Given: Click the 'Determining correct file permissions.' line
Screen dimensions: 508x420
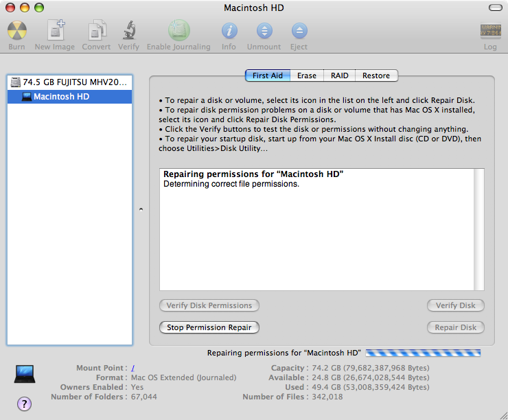Looking at the screenshot, I should coord(231,184).
